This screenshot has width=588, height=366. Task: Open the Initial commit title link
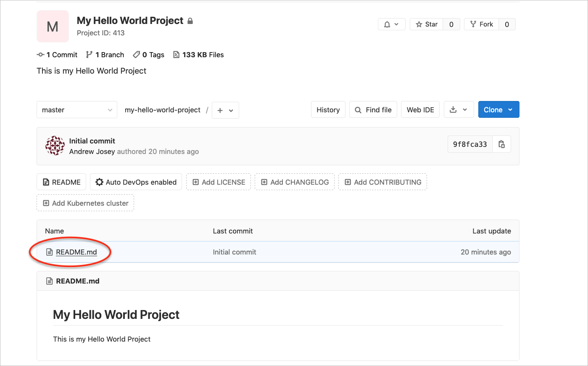[92, 141]
